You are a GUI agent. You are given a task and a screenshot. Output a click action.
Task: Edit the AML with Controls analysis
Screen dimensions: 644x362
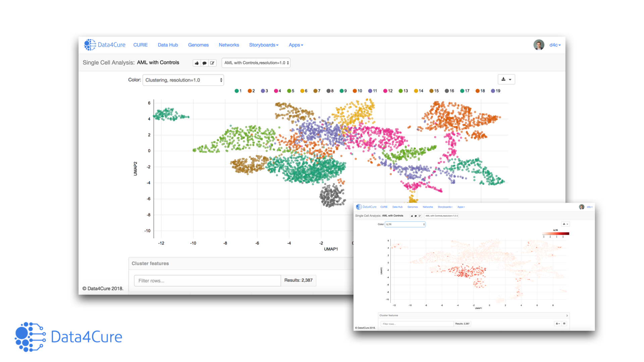pyautogui.click(x=212, y=63)
